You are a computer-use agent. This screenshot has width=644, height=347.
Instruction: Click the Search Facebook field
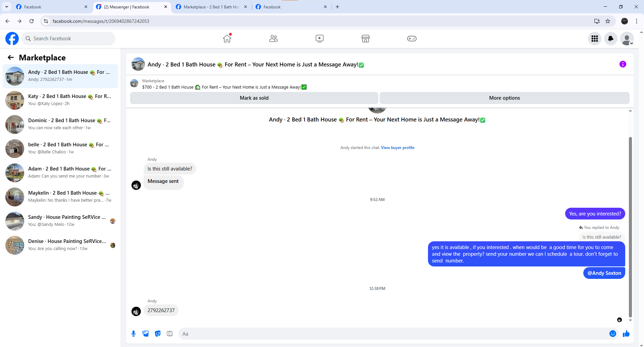pos(68,39)
